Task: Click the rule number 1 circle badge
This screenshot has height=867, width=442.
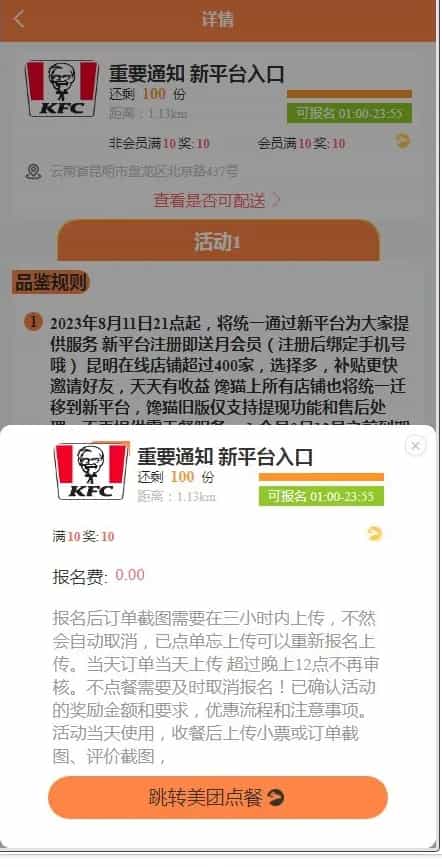Action: pos(33,322)
